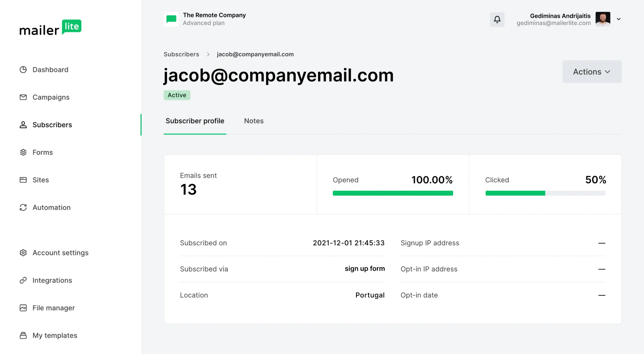Open the Automation section
The height and width of the screenshot is (354, 644).
52,207
